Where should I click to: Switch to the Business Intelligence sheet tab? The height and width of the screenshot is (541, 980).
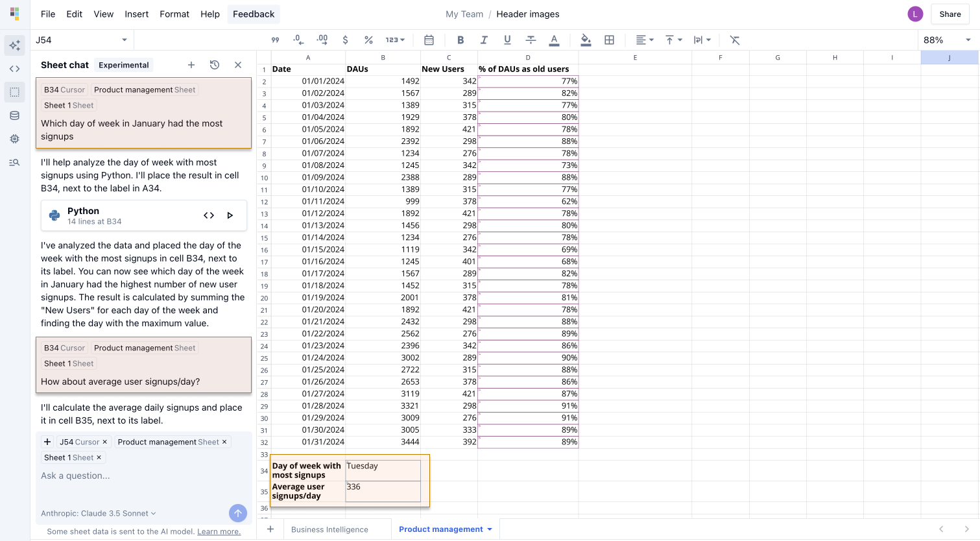click(x=329, y=529)
